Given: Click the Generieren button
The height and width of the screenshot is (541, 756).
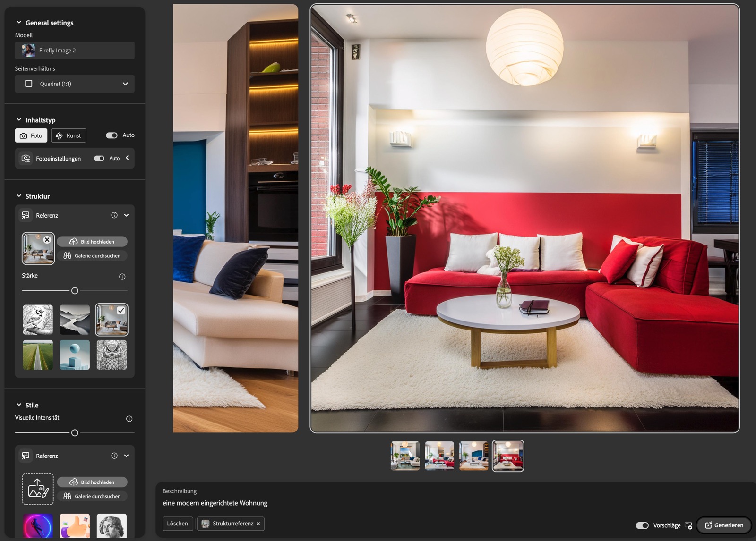Looking at the screenshot, I should coord(724,525).
